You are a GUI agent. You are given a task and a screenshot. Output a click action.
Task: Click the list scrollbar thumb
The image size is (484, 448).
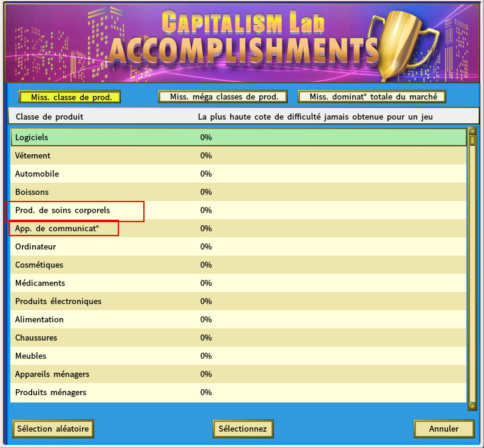tap(472, 140)
